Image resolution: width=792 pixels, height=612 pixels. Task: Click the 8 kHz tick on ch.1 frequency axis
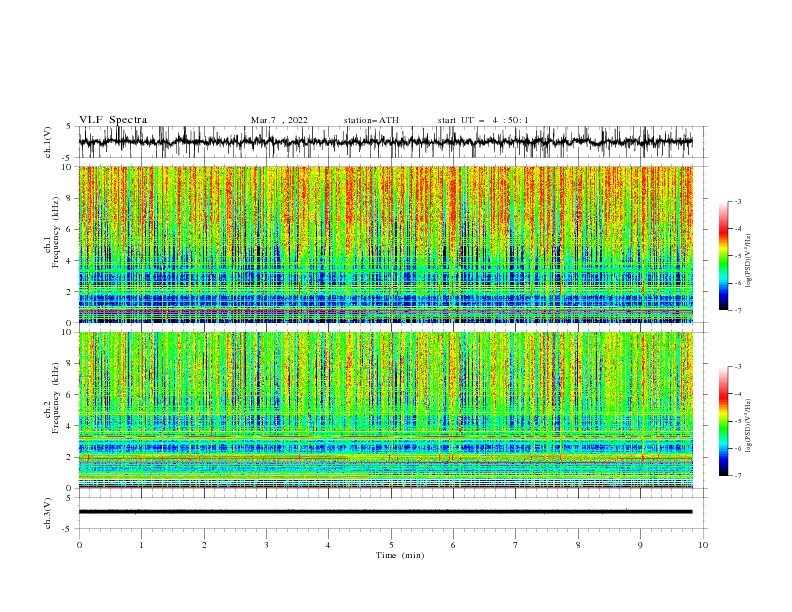[x=70, y=198]
